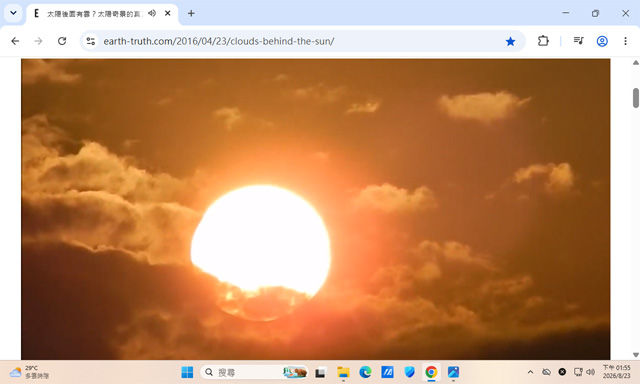Click the page scrollbar thumb
Screen dimensions: 640x384
pyautogui.click(x=636, y=98)
